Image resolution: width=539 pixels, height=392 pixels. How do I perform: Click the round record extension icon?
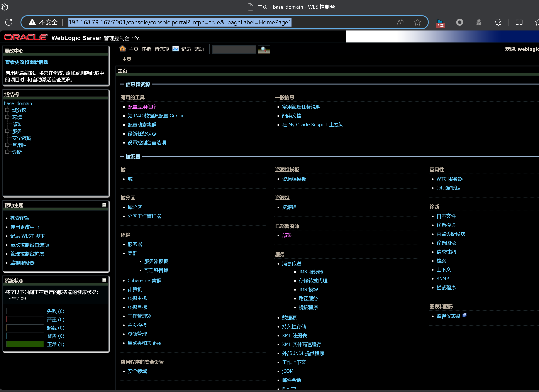point(460,22)
